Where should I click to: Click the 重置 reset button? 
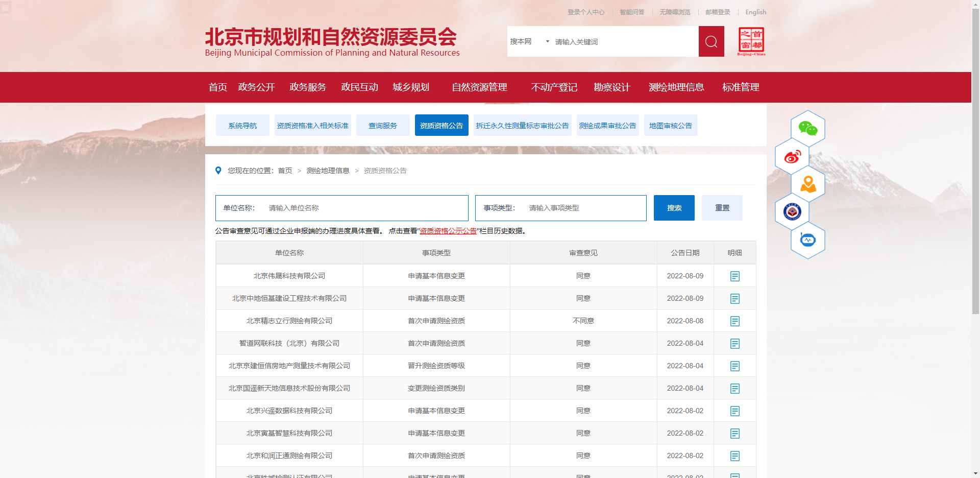tap(722, 208)
